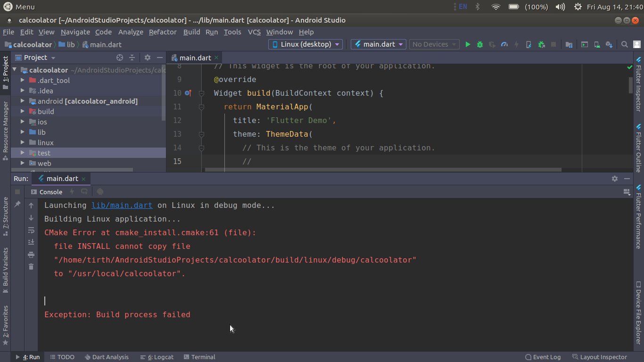The width and height of the screenshot is (644, 362).
Task: Expand the lib folder in Project tree
Action: pyautogui.click(x=21, y=132)
